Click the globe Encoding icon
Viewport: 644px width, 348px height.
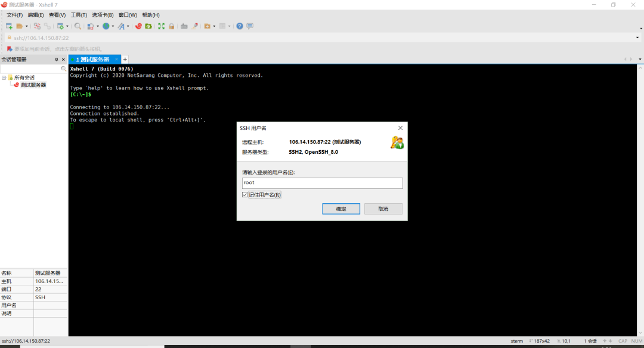pos(106,26)
